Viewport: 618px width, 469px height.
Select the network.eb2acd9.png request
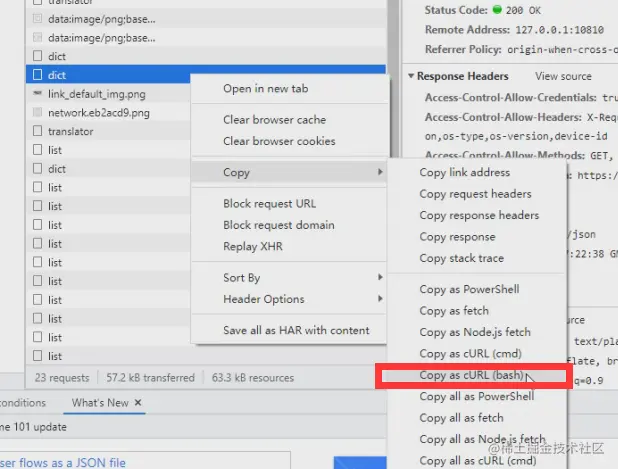click(x=99, y=113)
